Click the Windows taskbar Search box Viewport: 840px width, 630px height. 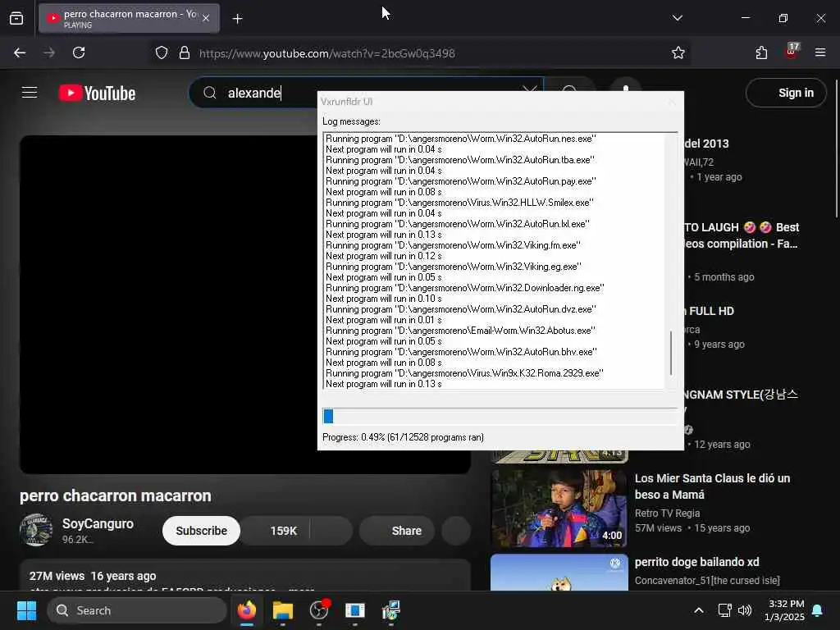click(x=137, y=610)
